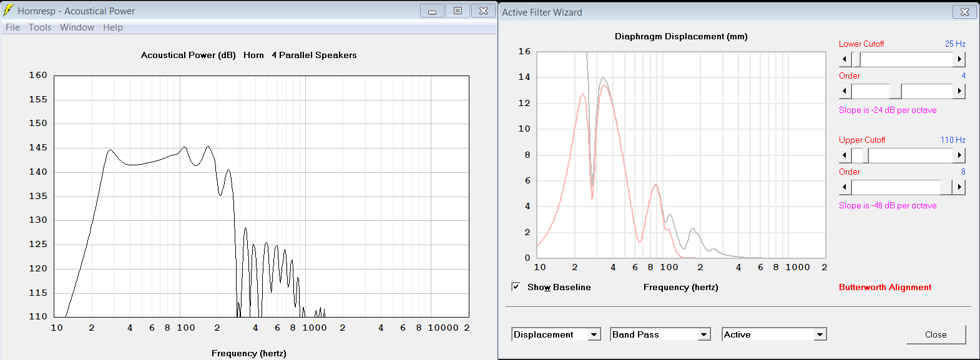980x360 pixels.
Task: Open the Band Pass filter type dropdown
Action: (x=704, y=334)
